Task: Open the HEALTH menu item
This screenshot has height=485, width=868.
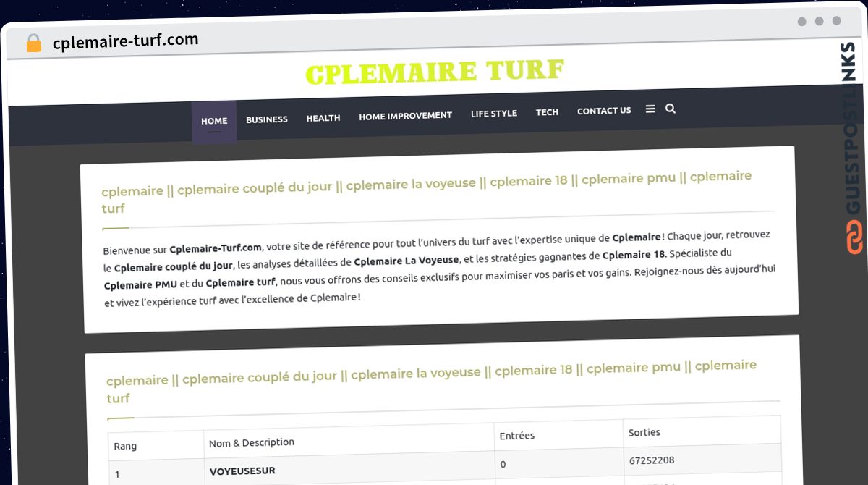Action: 323,118
